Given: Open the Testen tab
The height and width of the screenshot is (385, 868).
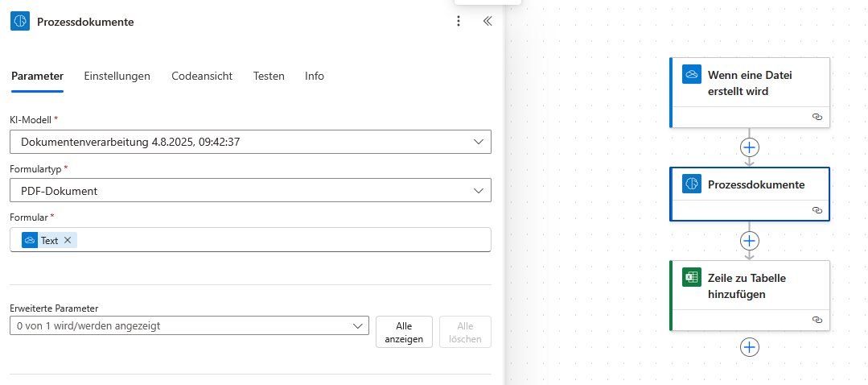Looking at the screenshot, I should pos(269,76).
